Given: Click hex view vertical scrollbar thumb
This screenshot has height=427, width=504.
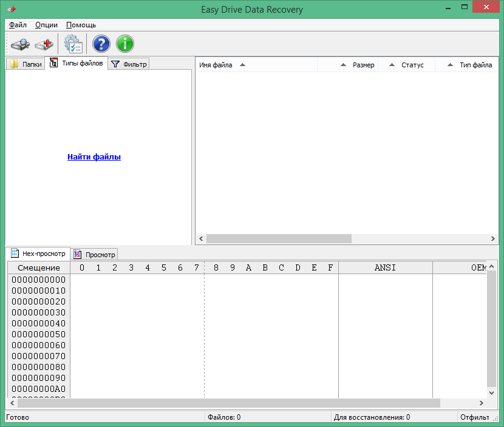Looking at the screenshot, I should (x=491, y=328).
